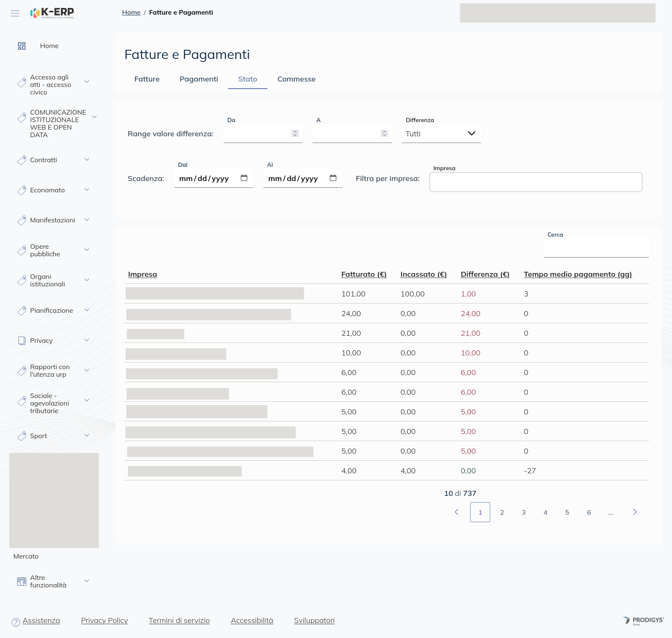Click the Altre funzionalità icon
Screen dimensions: 672x638
click(22, 582)
